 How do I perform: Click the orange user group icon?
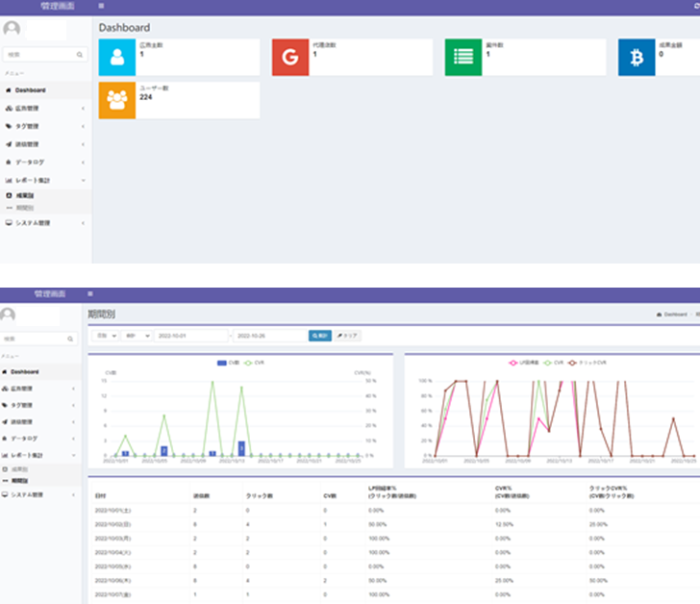pos(117,100)
